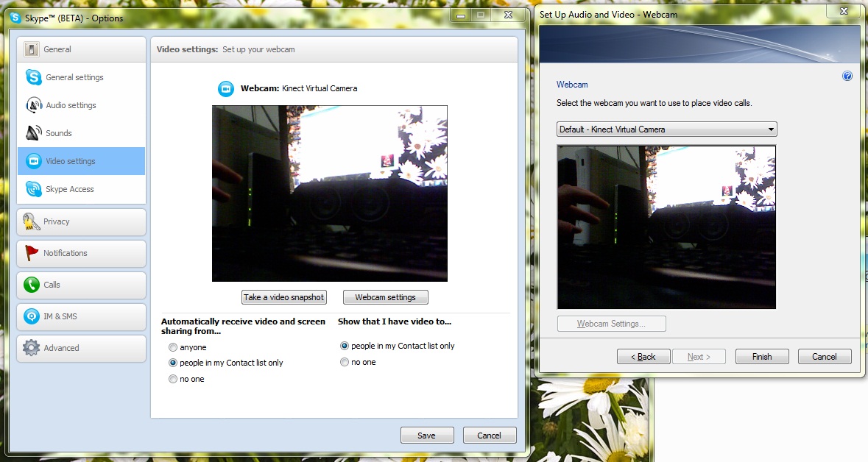Screen dimensions: 868x462
Task: Switch to the Notifications section
Action: [x=82, y=253]
